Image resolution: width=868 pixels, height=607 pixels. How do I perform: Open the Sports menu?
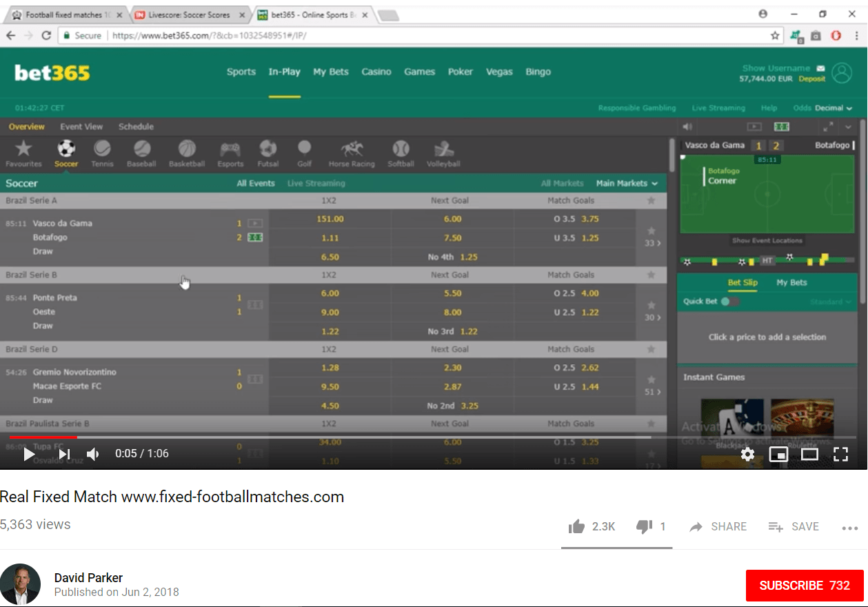[241, 72]
